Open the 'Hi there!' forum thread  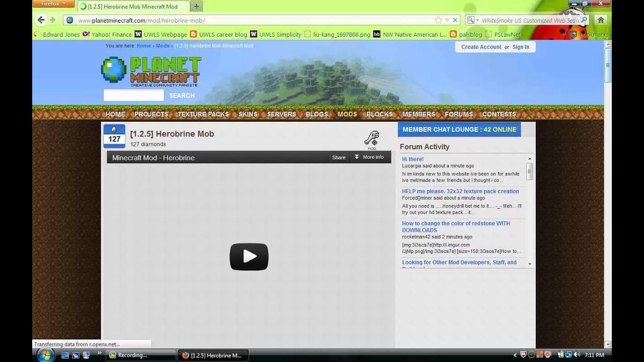[413, 159]
